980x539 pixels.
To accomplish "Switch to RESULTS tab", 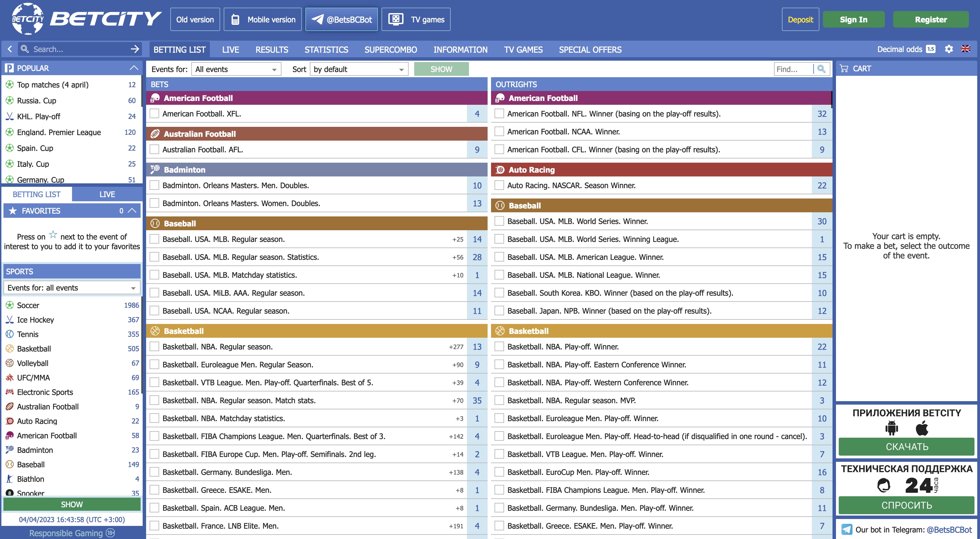I will tap(272, 49).
